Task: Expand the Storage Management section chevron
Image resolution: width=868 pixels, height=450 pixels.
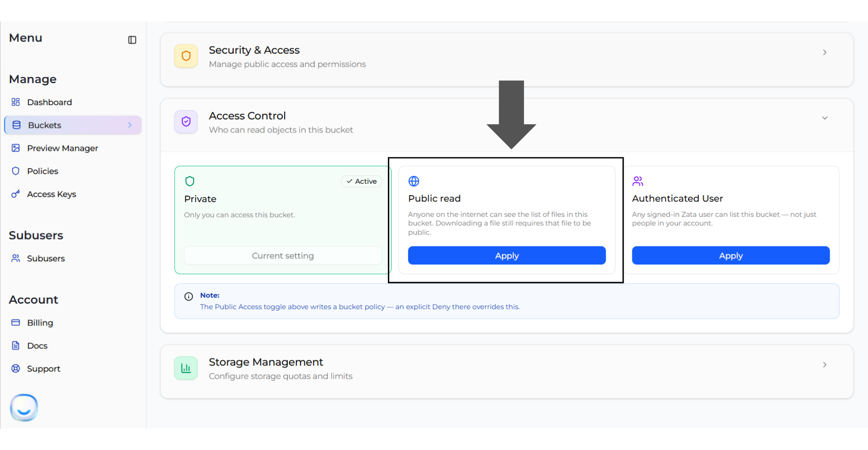Action: click(x=825, y=365)
